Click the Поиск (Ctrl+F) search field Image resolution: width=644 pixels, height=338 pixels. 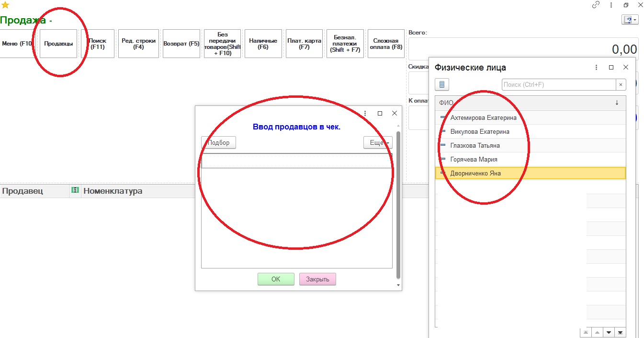tap(558, 85)
